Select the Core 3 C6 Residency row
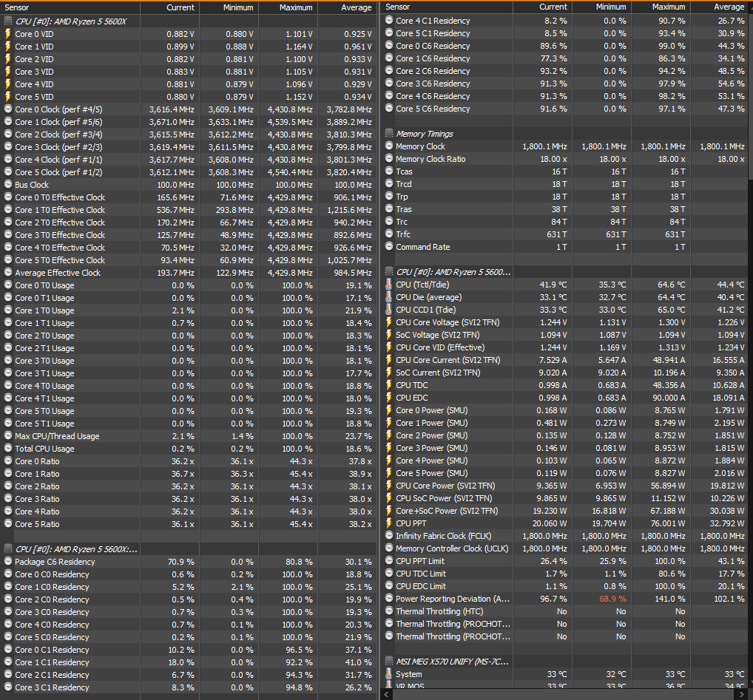Viewport: 753px width, 700px height. tap(565, 83)
